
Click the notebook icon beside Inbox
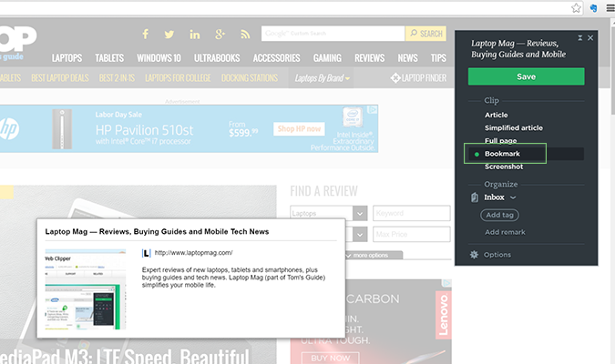475,197
